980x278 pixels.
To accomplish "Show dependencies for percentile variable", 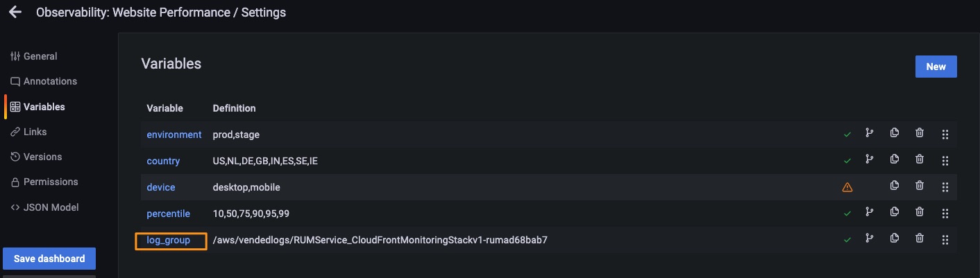I will pyautogui.click(x=869, y=212).
